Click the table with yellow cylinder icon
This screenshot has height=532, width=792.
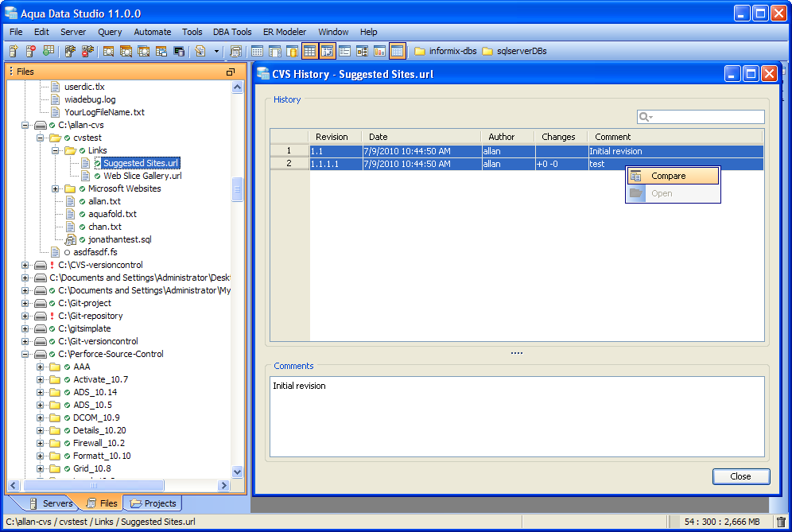[292, 51]
